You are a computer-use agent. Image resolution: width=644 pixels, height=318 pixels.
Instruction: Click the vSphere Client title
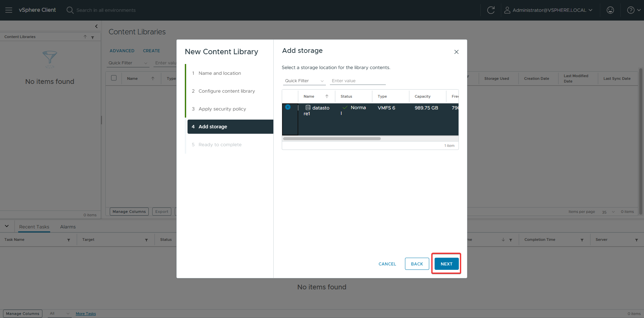[37, 10]
